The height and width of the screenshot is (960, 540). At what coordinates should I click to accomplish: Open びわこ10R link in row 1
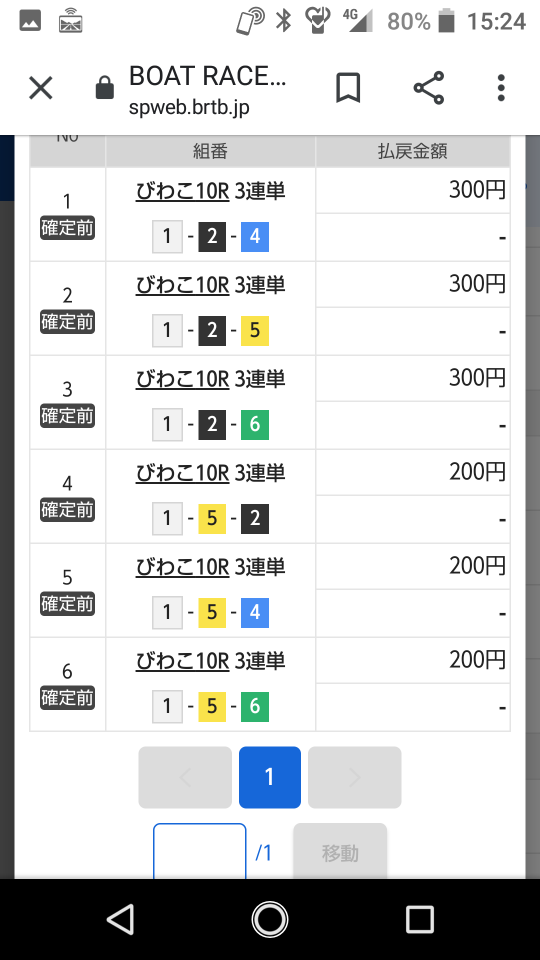[182, 191]
